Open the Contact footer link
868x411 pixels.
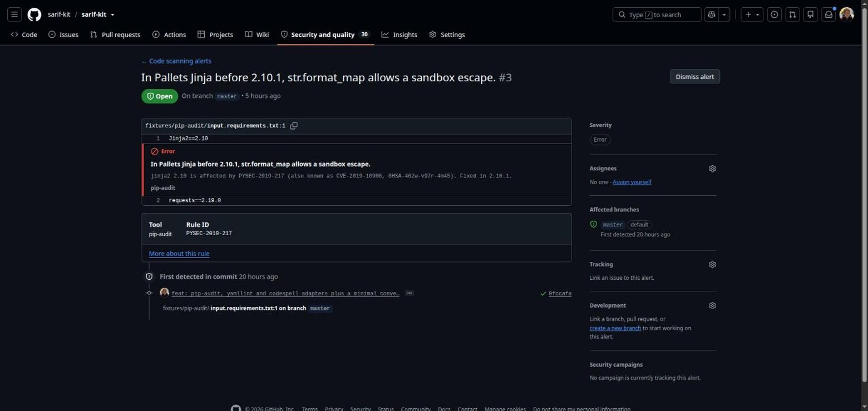467,409
